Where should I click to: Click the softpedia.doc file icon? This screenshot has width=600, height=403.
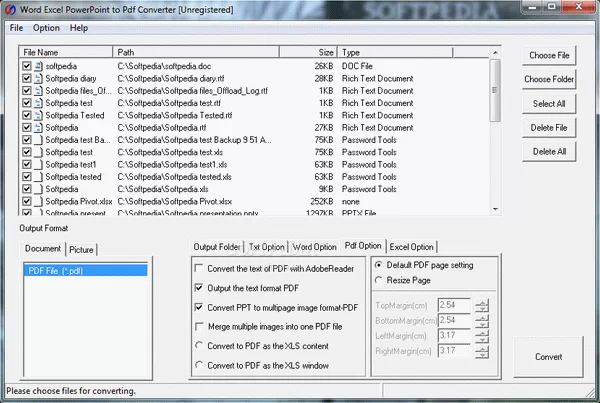coord(38,66)
